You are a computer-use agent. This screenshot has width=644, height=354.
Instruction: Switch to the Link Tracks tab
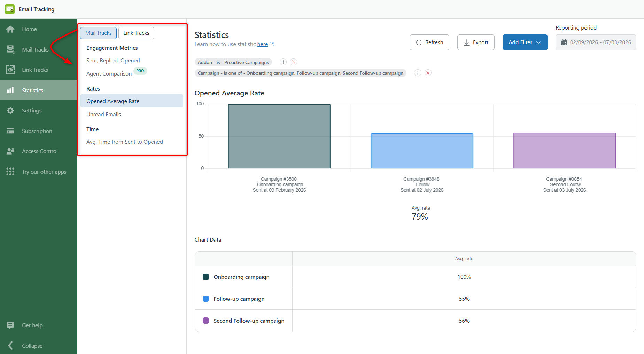136,33
